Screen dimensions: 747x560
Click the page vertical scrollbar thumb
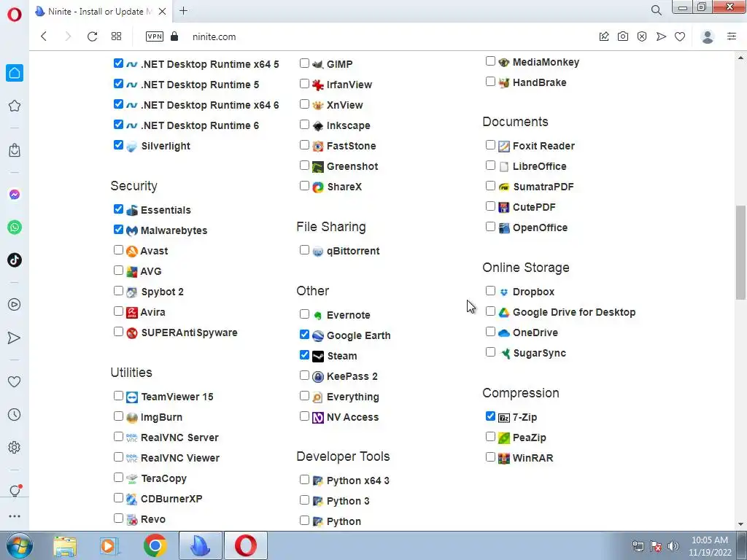[740, 252]
